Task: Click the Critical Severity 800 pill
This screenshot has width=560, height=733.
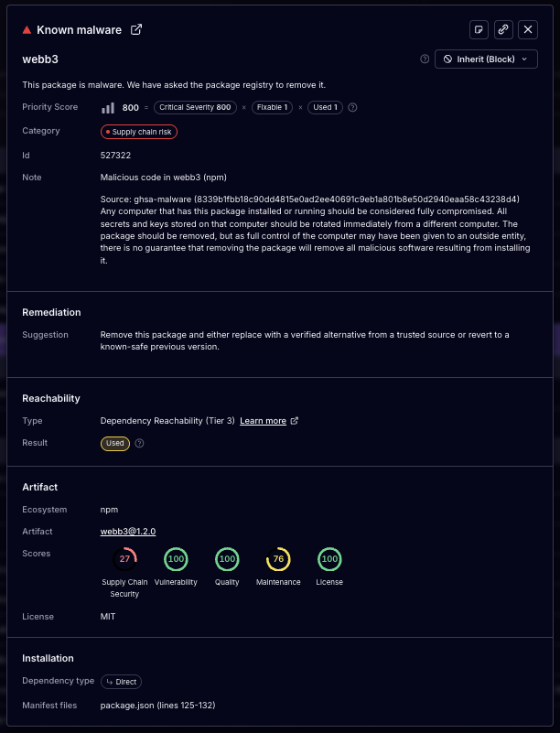Action: 195,107
